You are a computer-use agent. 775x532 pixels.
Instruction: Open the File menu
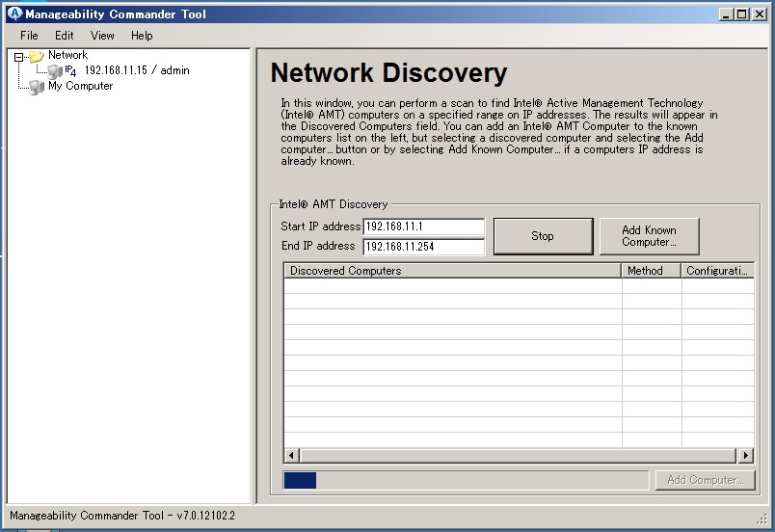pos(29,36)
